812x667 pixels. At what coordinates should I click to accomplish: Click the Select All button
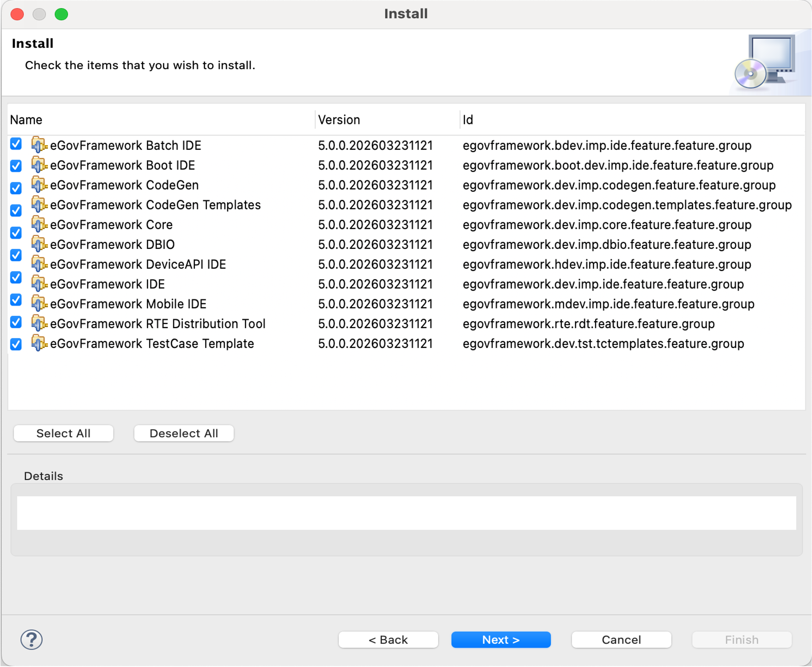tap(63, 433)
